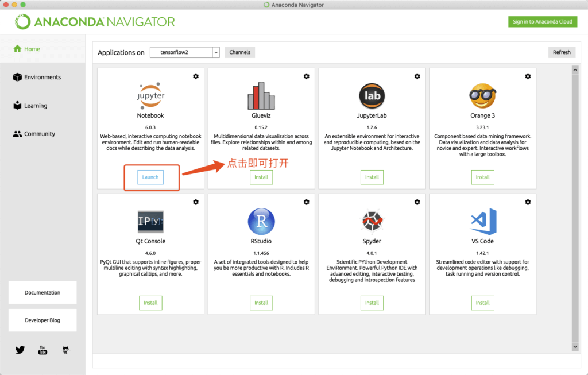Click the Qt Console IPython logo
Screen dimensions: 588x375
[150, 221]
